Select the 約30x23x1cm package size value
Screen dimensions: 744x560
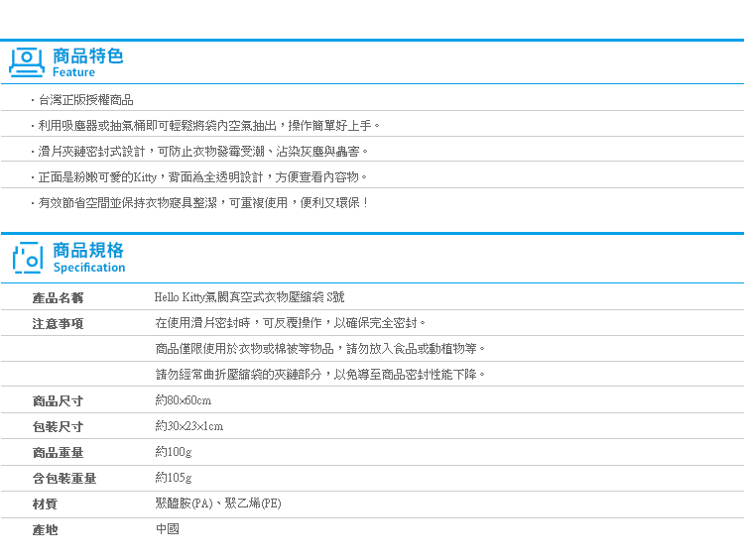189,426
